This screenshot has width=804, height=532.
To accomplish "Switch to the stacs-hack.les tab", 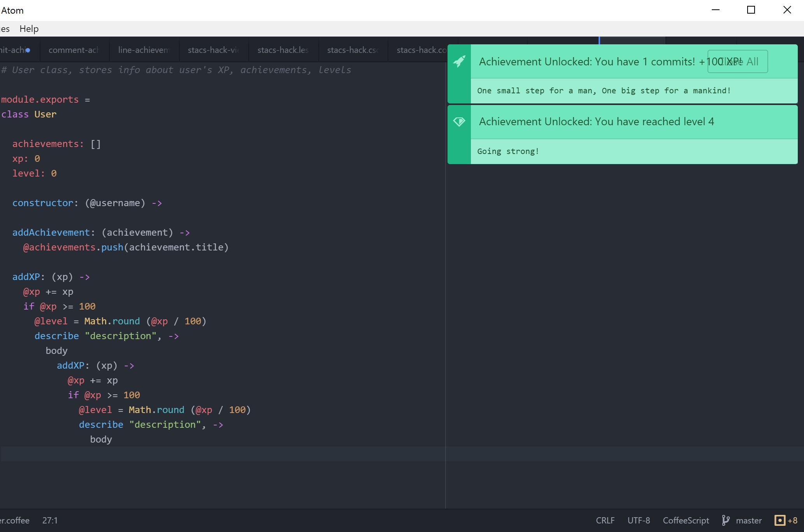I will 283,50.
